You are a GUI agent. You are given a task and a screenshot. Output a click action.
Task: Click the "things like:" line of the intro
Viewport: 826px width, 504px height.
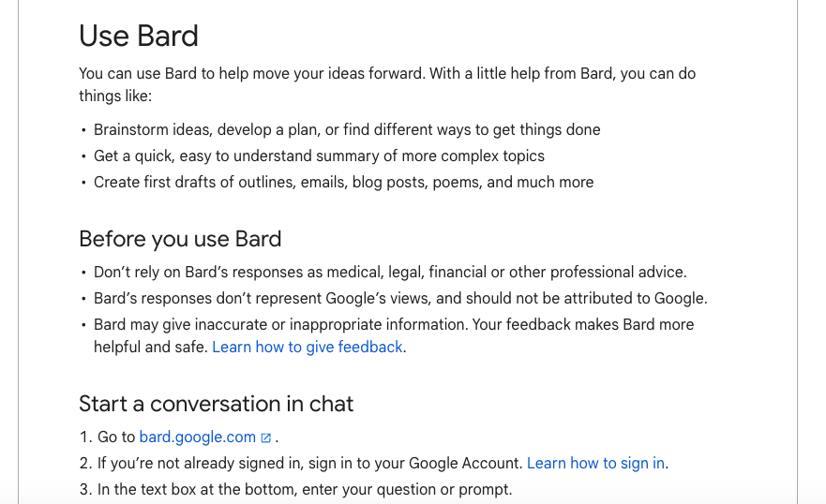tap(115, 96)
